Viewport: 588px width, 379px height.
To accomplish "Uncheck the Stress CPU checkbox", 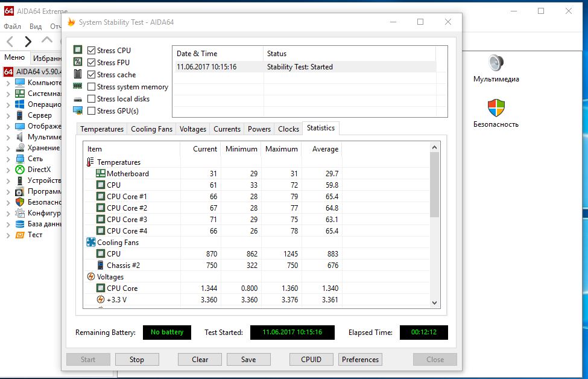I will tap(91, 50).
